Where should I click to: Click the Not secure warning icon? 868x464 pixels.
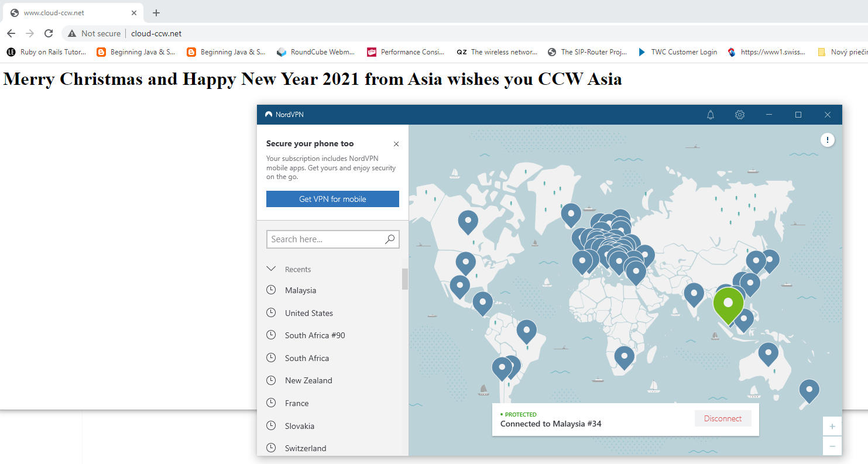tap(72, 33)
